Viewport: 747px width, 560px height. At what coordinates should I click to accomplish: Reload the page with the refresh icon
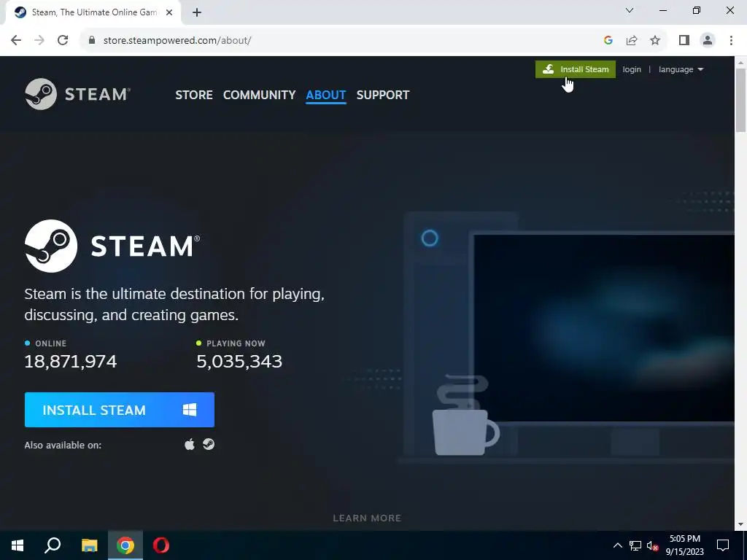click(x=63, y=41)
